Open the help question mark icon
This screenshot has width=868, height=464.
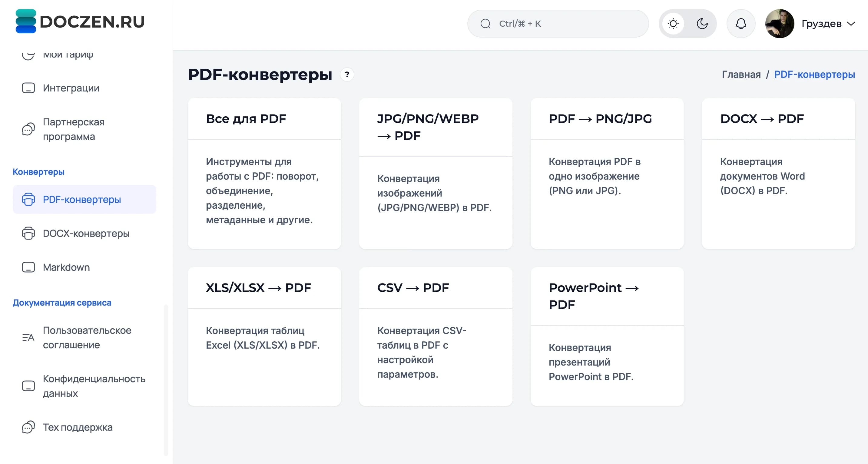point(347,75)
